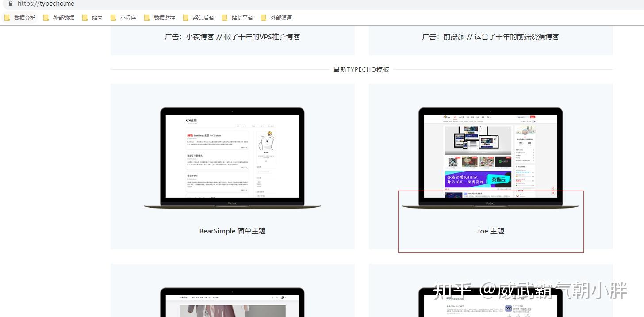Viewport: 644px width, 317px height.
Task: Click the Joe theme laptop preview
Action: point(491,158)
